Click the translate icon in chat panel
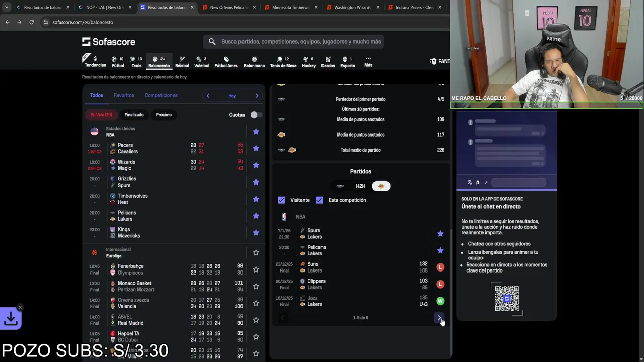The height and width of the screenshot is (362, 644). 470,183
